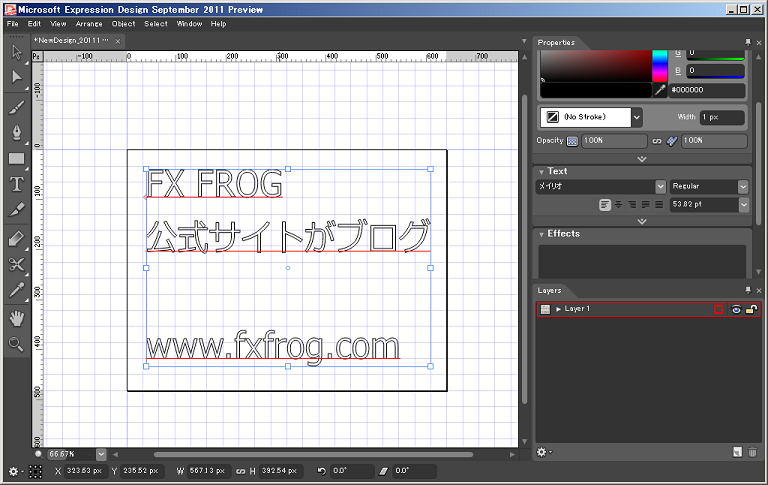The width and height of the screenshot is (768, 485).
Task: Toggle visibility of Layer 1
Action: [x=735, y=310]
